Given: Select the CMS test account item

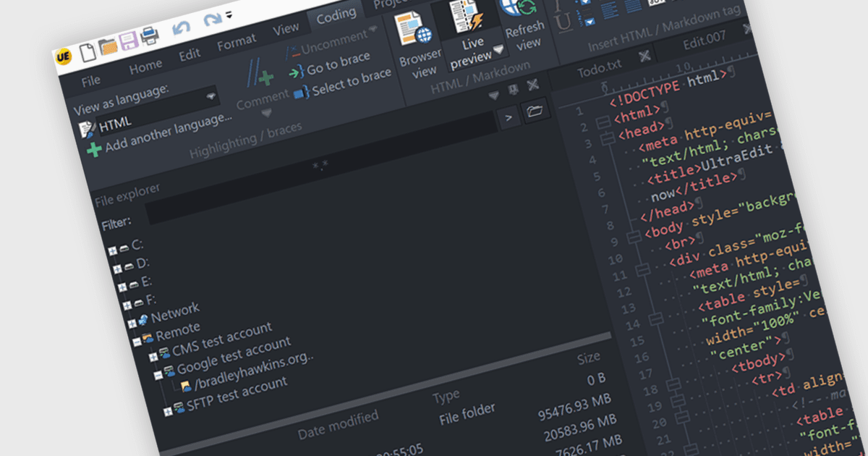Looking at the screenshot, I should tap(222, 340).
